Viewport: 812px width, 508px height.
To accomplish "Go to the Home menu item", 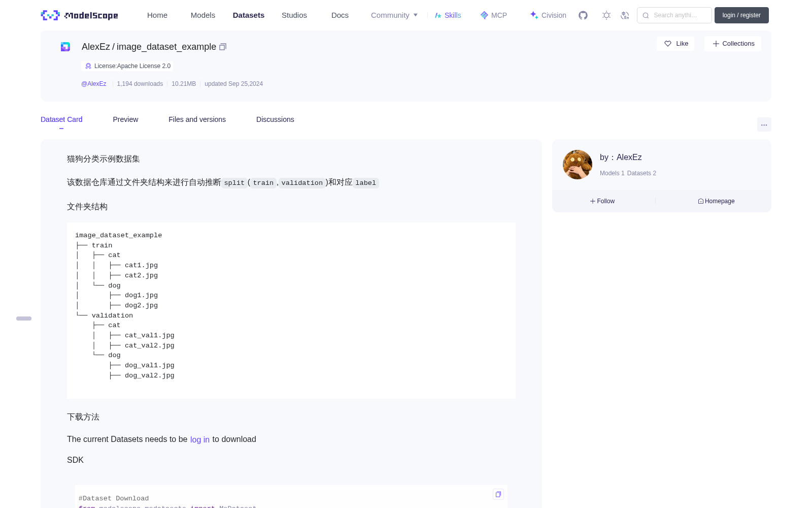I will pyautogui.click(x=157, y=15).
